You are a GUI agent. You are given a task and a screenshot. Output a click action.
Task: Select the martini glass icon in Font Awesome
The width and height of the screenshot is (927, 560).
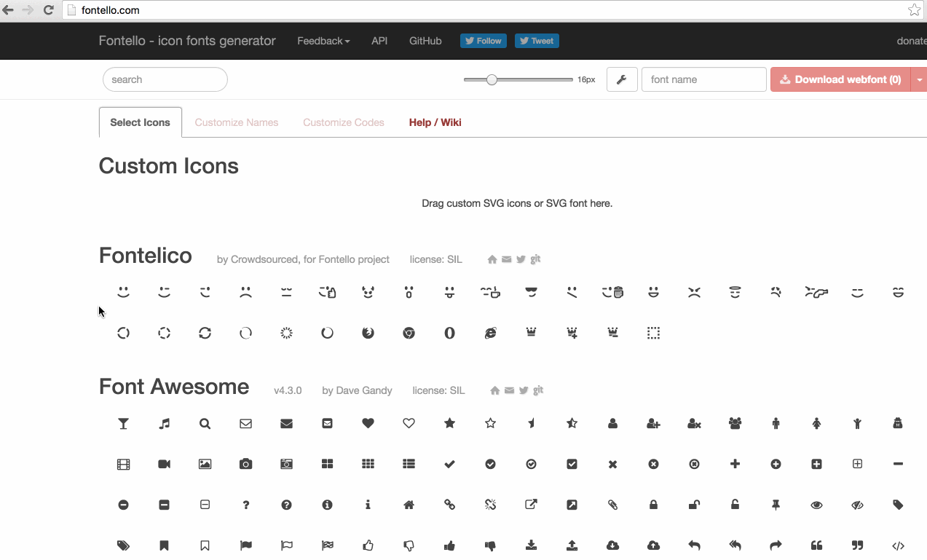pyautogui.click(x=124, y=423)
